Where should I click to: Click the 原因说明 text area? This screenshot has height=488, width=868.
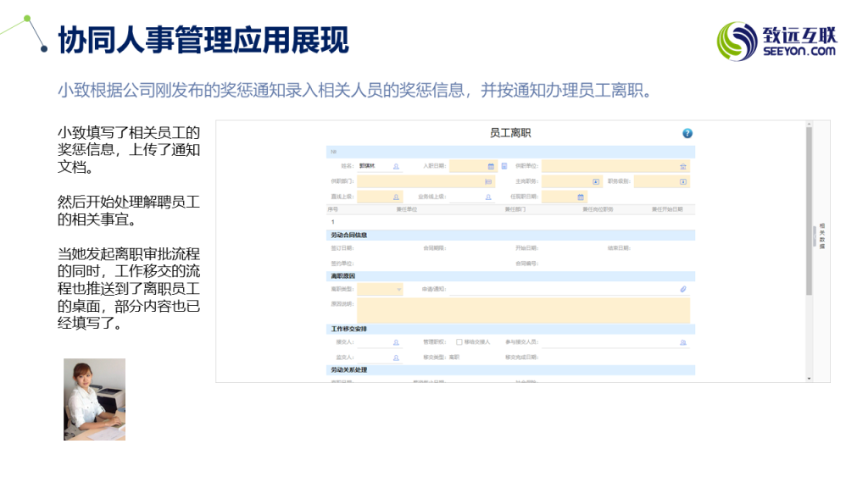pyautogui.click(x=523, y=309)
